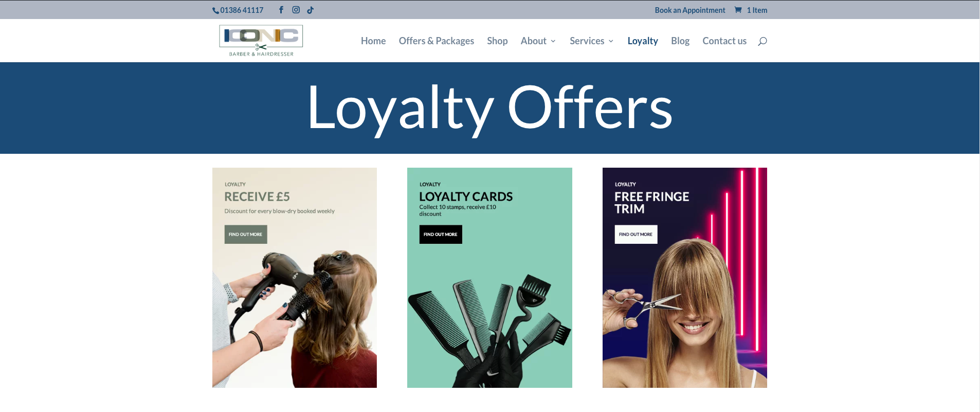Open the Facebook icon link
Viewport: 980px width, 412px height.
pos(281,10)
